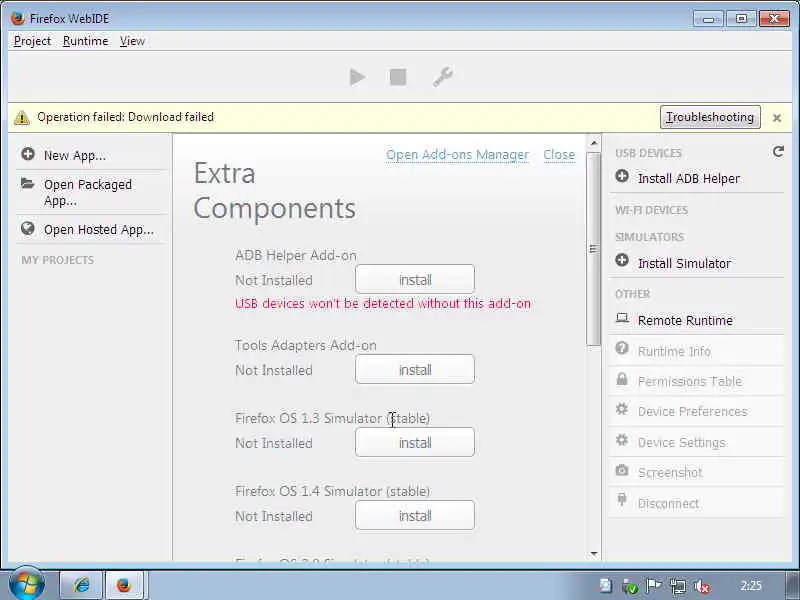Screen dimensions: 800x600
Task: Click the folder icon for Open Packaged App
Action: click(28, 184)
